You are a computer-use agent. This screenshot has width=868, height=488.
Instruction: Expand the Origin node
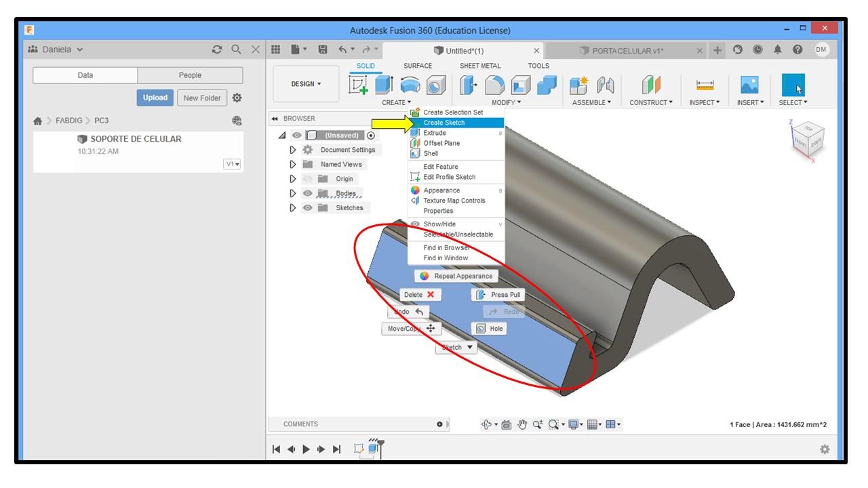click(293, 179)
